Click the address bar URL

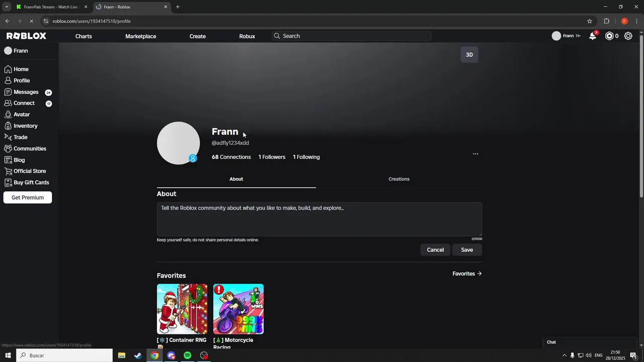pos(92,21)
